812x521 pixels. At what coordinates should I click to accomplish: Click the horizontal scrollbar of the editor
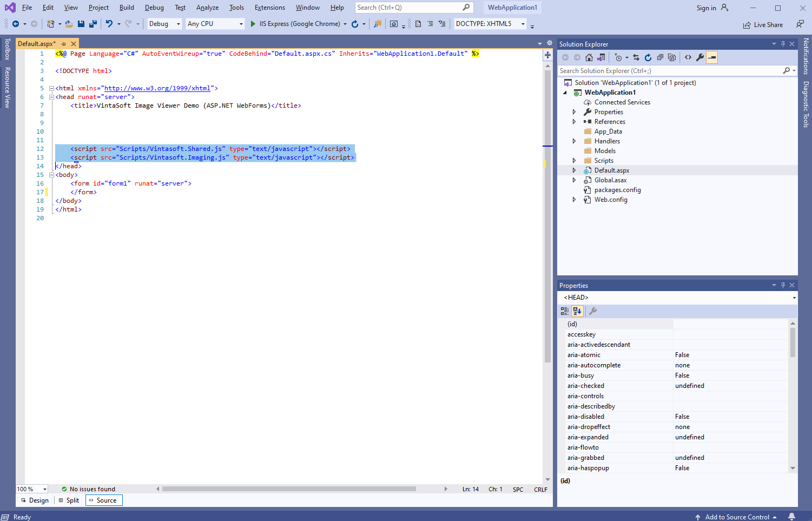point(289,489)
